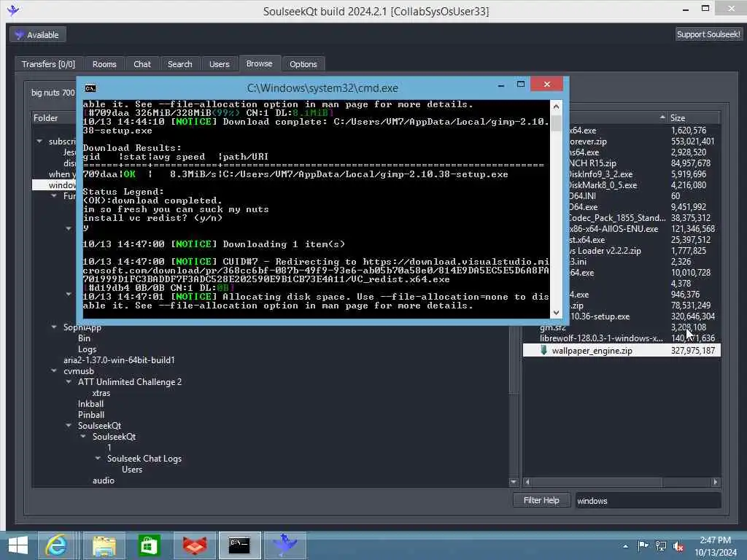Click file list scroll left arrow
The height and width of the screenshot is (560, 747).
pyautogui.click(x=527, y=482)
